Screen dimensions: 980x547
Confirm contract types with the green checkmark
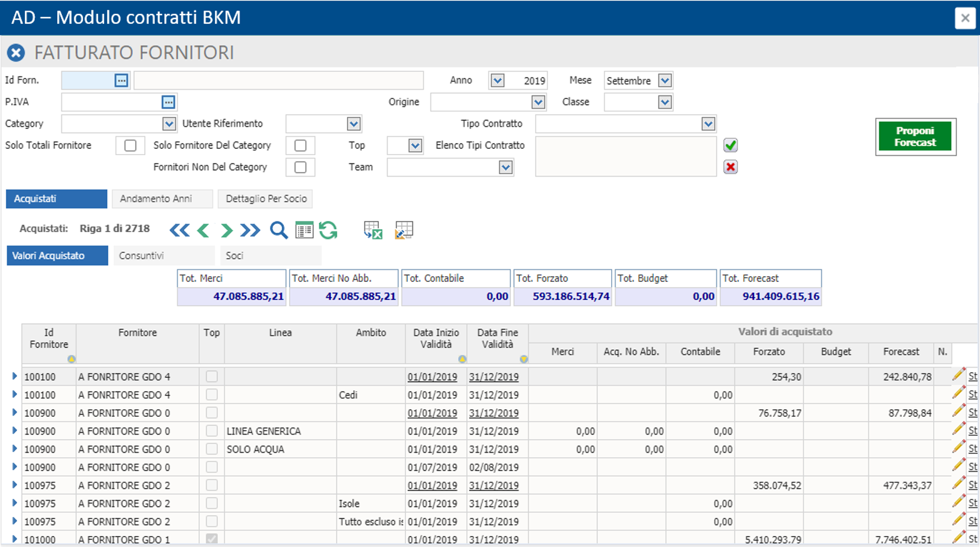[x=730, y=145]
